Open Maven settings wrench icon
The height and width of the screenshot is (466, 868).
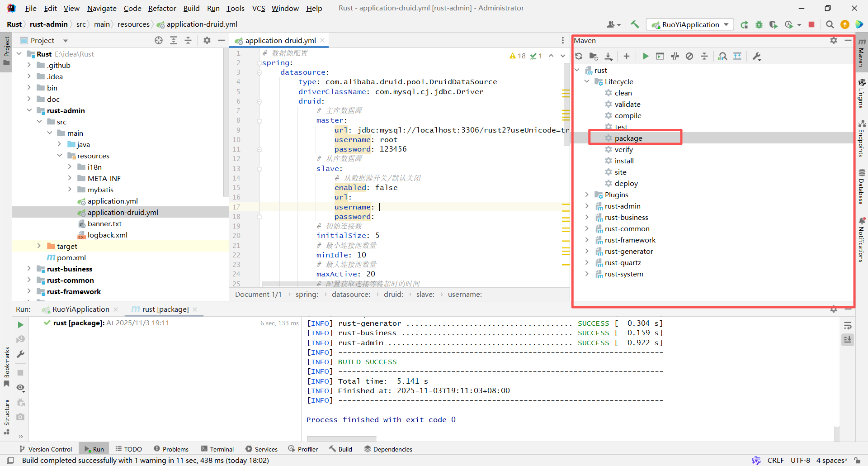pyautogui.click(x=756, y=56)
